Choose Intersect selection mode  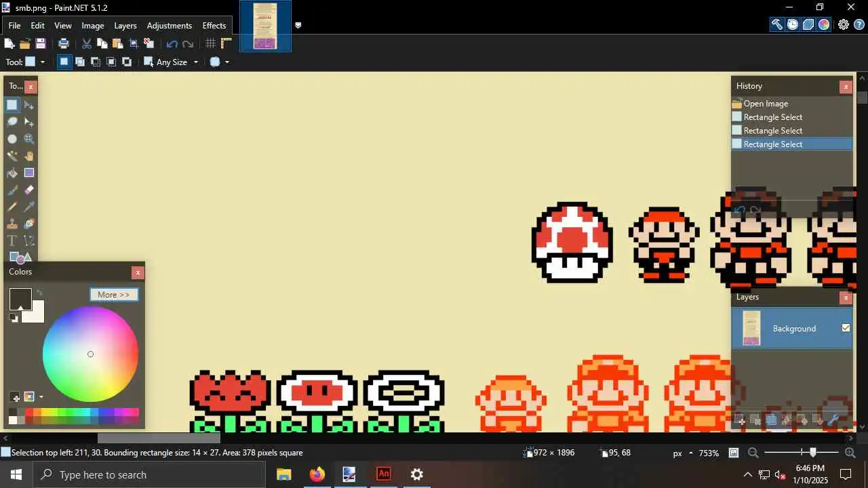111,62
